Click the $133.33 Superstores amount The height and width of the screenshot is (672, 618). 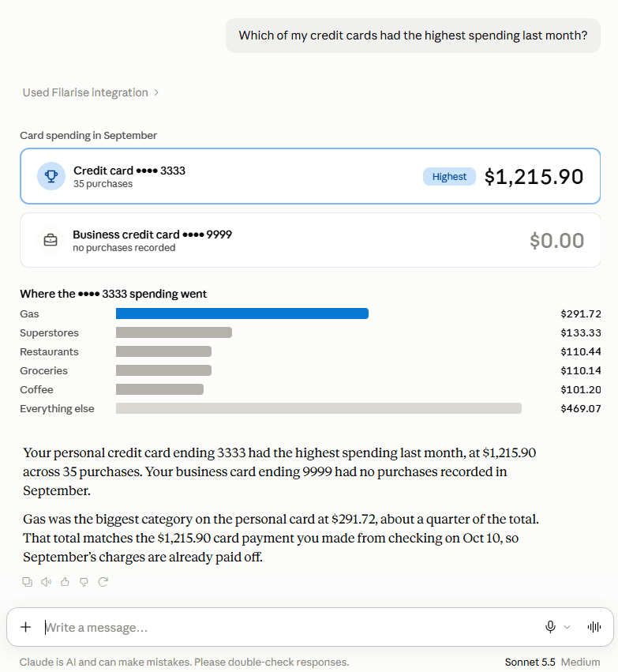581,333
